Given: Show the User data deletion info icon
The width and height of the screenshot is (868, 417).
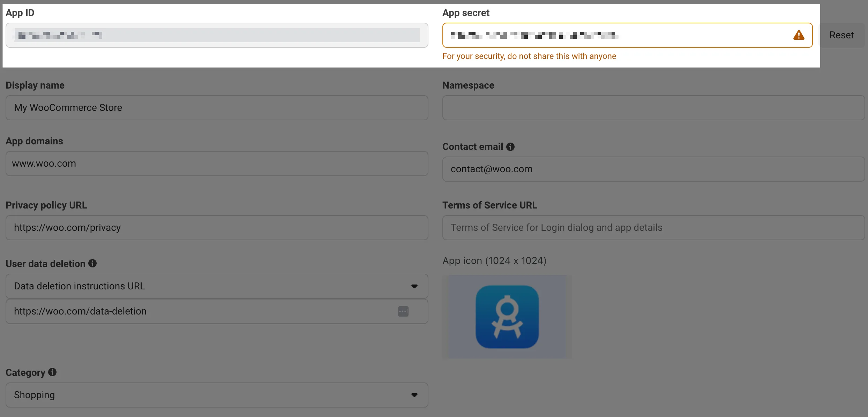Looking at the screenshot, I should (92, 264).
